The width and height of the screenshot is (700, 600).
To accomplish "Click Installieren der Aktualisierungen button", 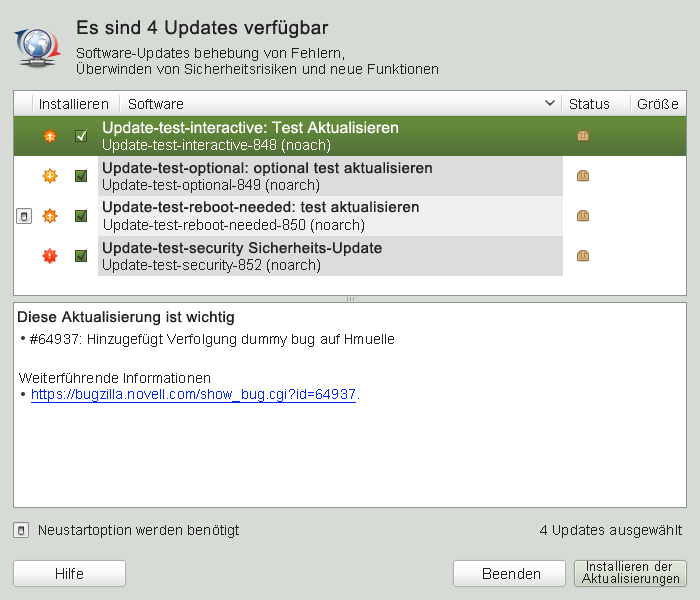I will point(630,573).
